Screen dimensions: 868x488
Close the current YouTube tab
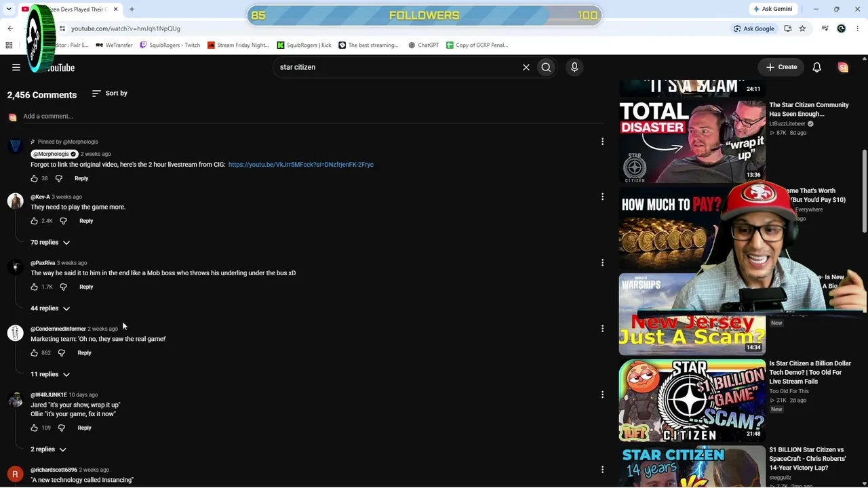115,9
